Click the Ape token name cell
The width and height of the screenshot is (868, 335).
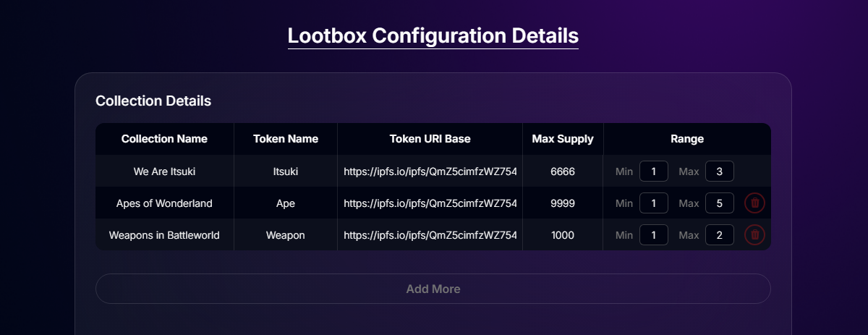pos(286,203)
